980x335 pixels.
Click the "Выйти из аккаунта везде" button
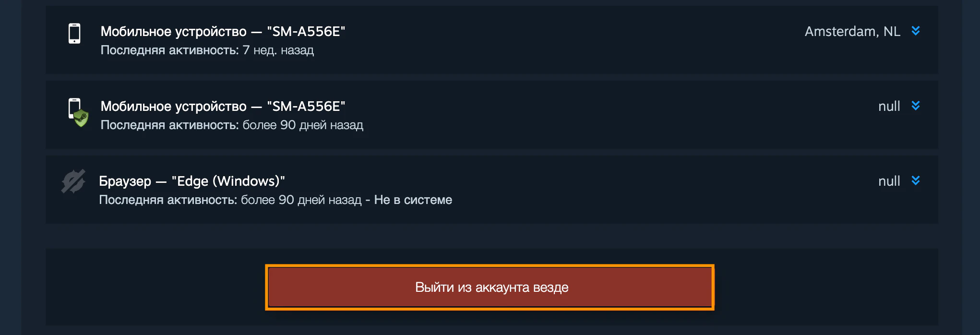click(490, 287)
